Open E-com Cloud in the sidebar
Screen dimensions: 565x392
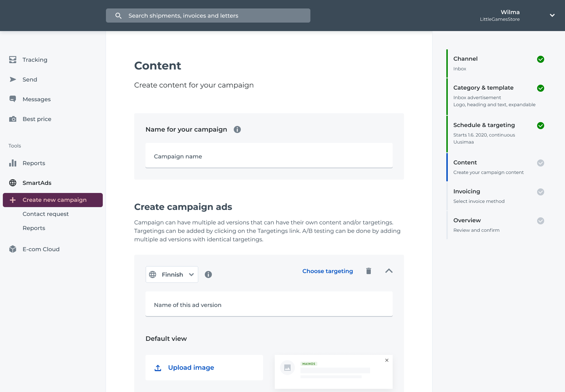click(x=41, y=249)
